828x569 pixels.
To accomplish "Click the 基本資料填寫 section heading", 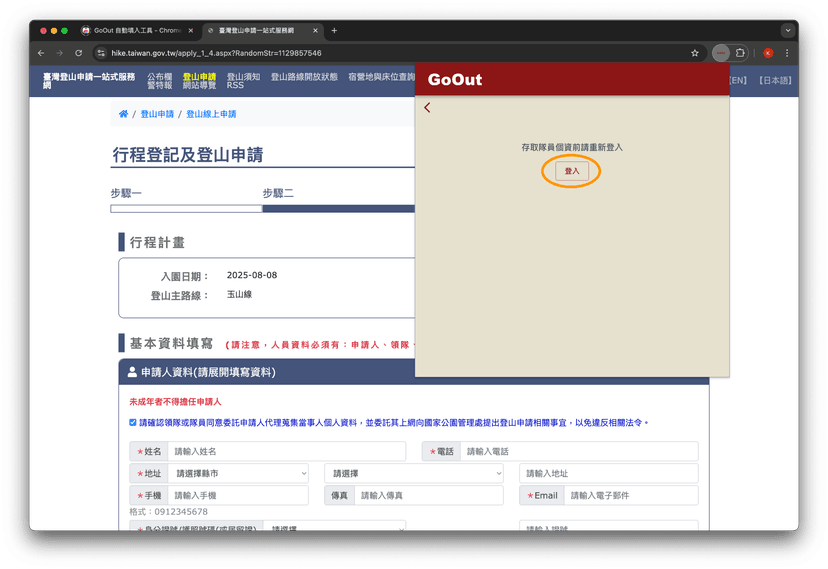I will point(171,344).
